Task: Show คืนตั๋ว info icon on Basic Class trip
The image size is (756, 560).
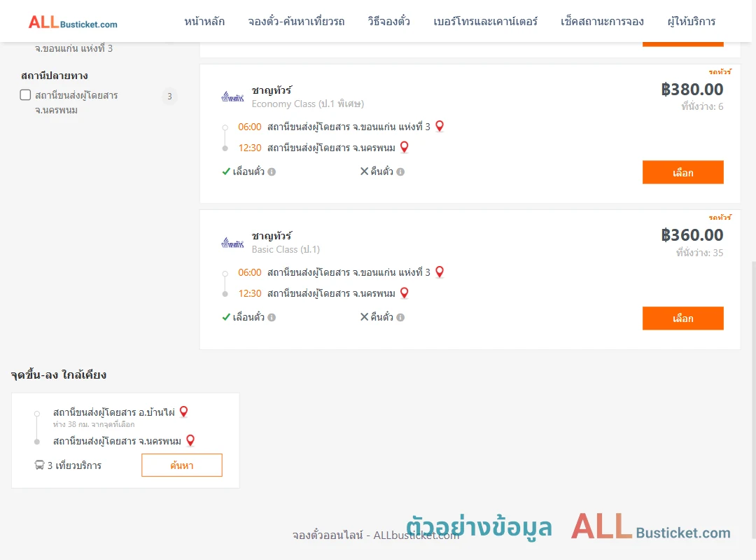Action: (400, 317)
